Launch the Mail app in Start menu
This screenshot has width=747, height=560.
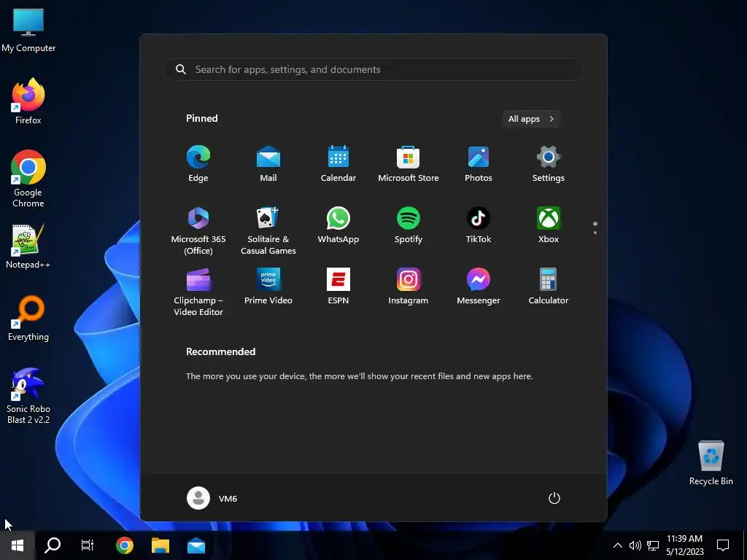click(268, 163)
